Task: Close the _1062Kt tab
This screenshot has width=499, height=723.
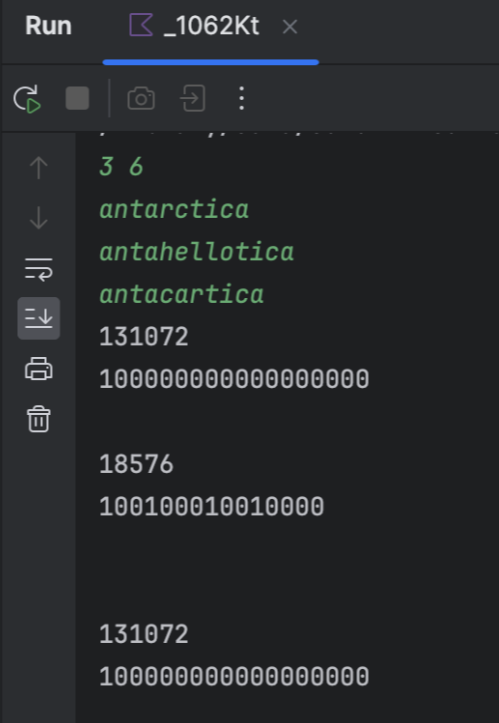Action: pyautogui.click(x=290, y=27)
